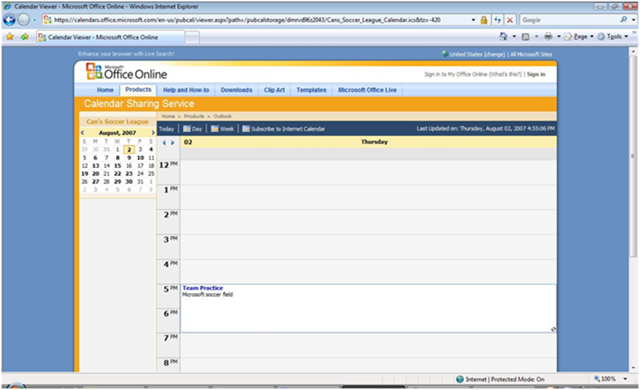Select the Products navigation tab

138,90
